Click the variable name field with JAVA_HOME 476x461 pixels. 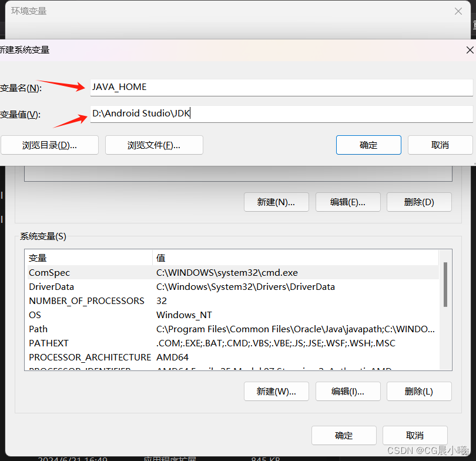coord(281,88)
